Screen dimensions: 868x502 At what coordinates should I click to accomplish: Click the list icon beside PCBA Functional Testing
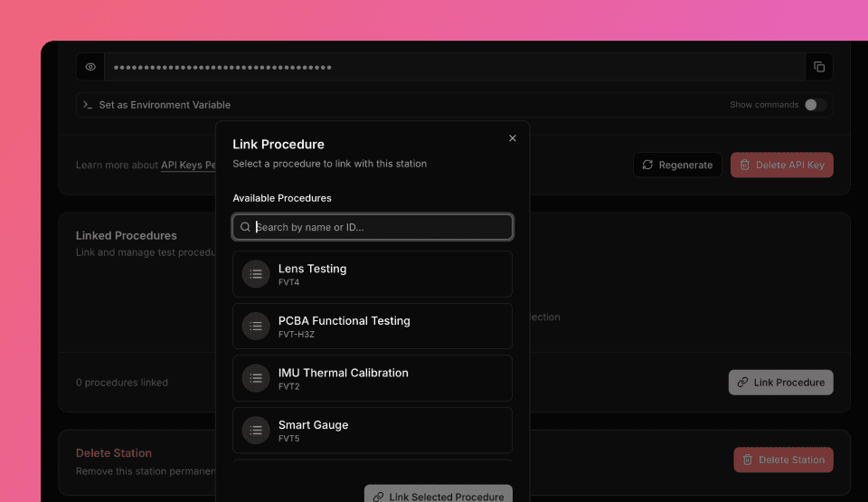(256, 327)
